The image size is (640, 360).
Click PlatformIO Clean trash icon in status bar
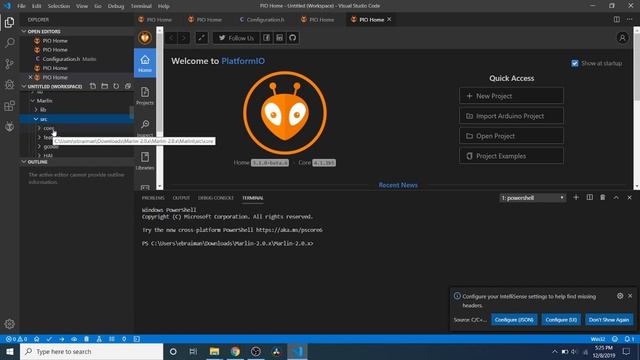click(x=87, y=339)
